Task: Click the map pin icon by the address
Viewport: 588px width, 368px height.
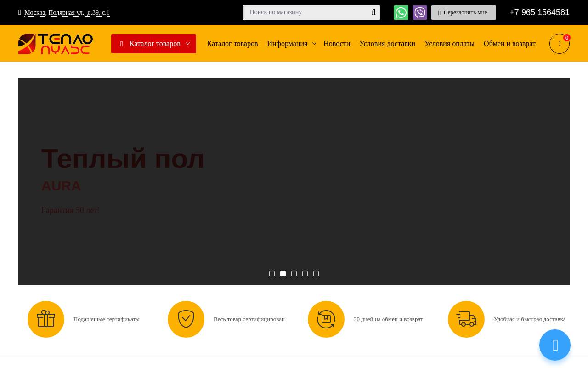Action: tap(20, 12)
